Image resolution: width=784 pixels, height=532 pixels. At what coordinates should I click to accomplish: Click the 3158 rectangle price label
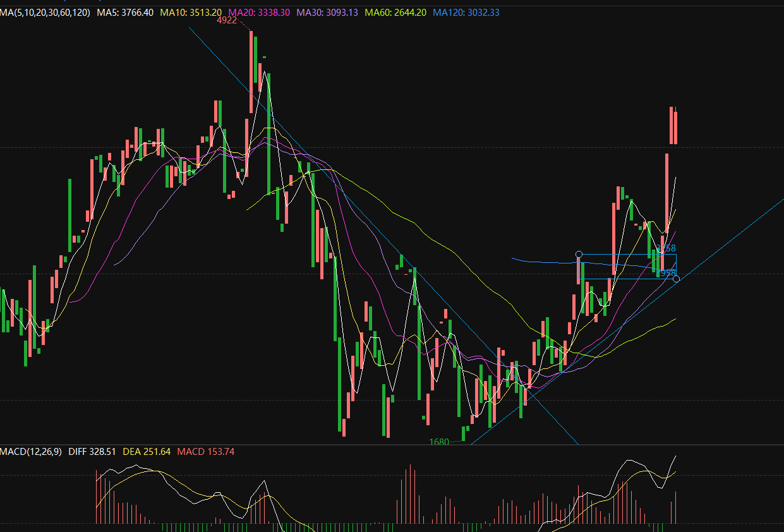pos(666,248)
